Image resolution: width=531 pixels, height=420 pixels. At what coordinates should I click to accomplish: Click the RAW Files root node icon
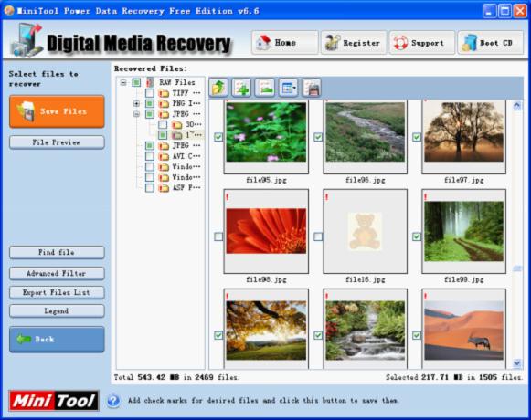[x=150, y=82]
